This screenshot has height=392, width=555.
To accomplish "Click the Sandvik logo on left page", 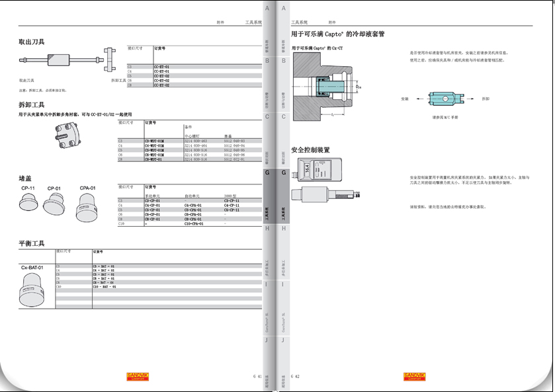I will [138, 376].
